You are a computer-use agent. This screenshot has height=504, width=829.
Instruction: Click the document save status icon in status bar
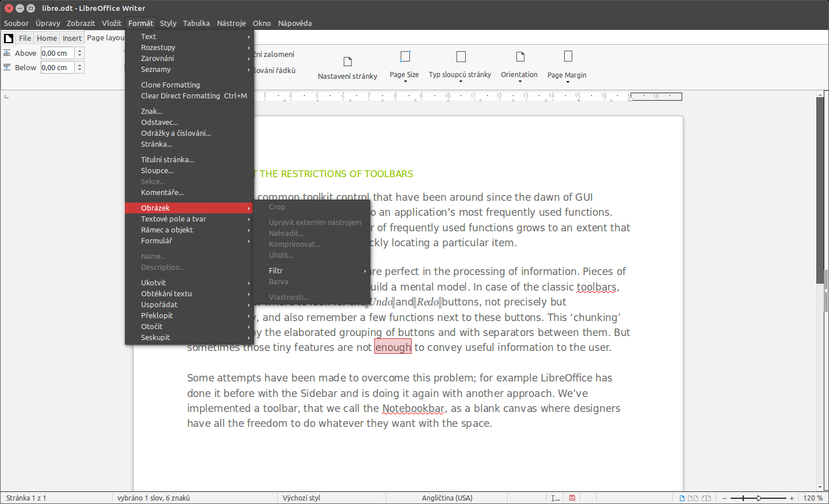[572, 498]
